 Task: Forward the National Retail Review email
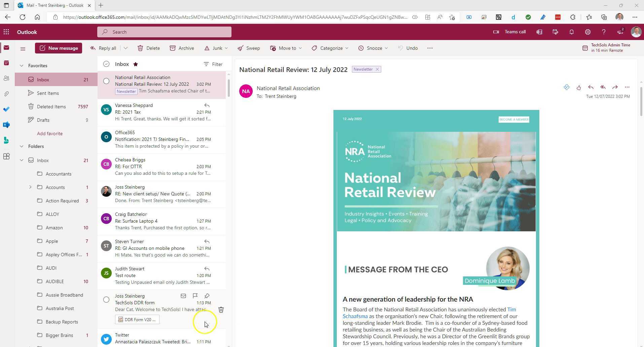[615, 87]
